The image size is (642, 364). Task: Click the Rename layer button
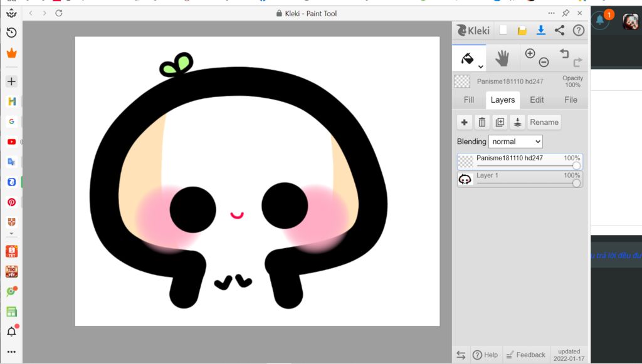pyautogui.click(x=544, y=122)
